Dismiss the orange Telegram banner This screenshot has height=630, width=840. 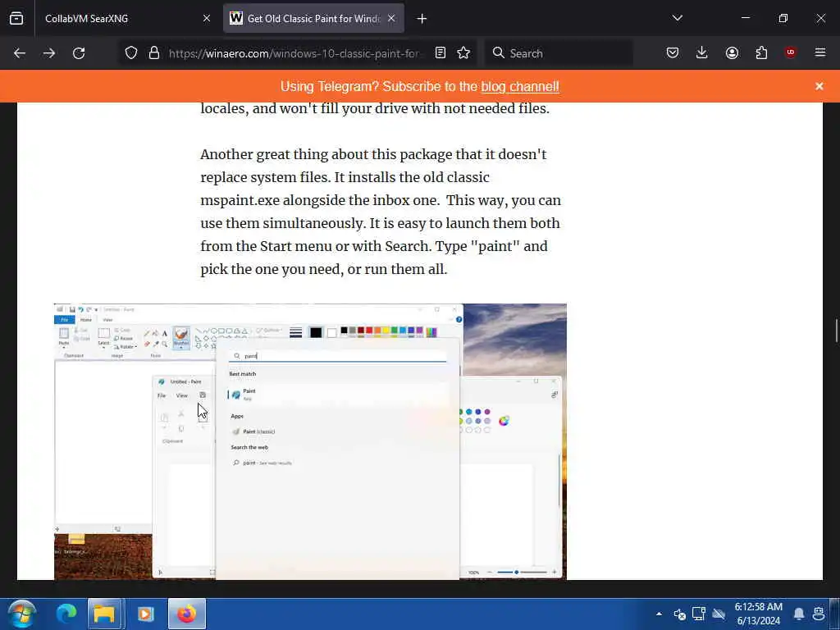coord(819,86)
